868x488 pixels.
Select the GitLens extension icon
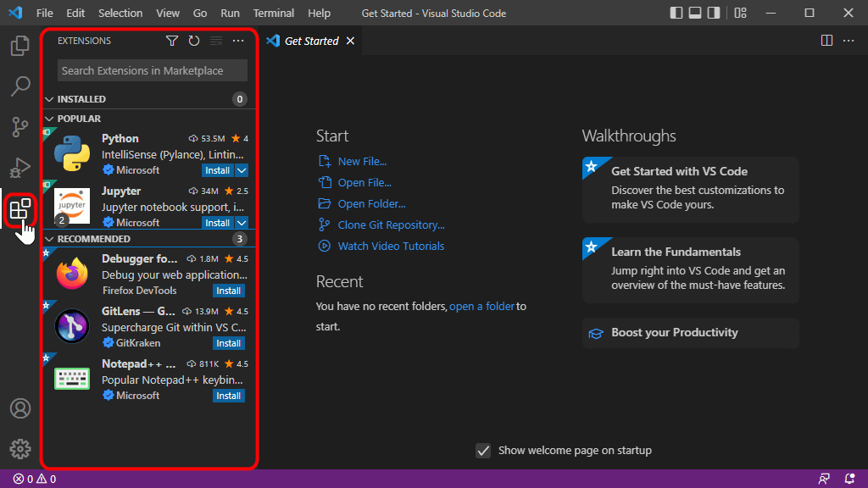(x=72, y=326)
